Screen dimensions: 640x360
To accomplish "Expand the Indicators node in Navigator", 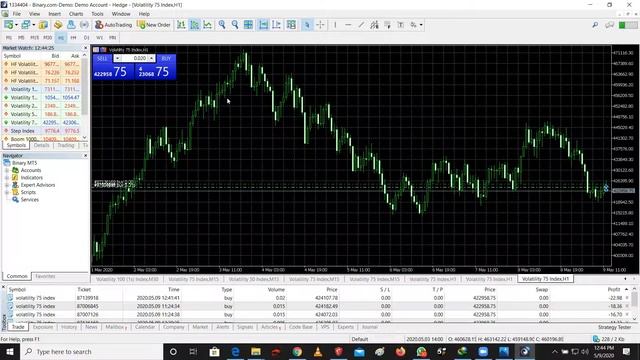I will click(x=7, y=178).
